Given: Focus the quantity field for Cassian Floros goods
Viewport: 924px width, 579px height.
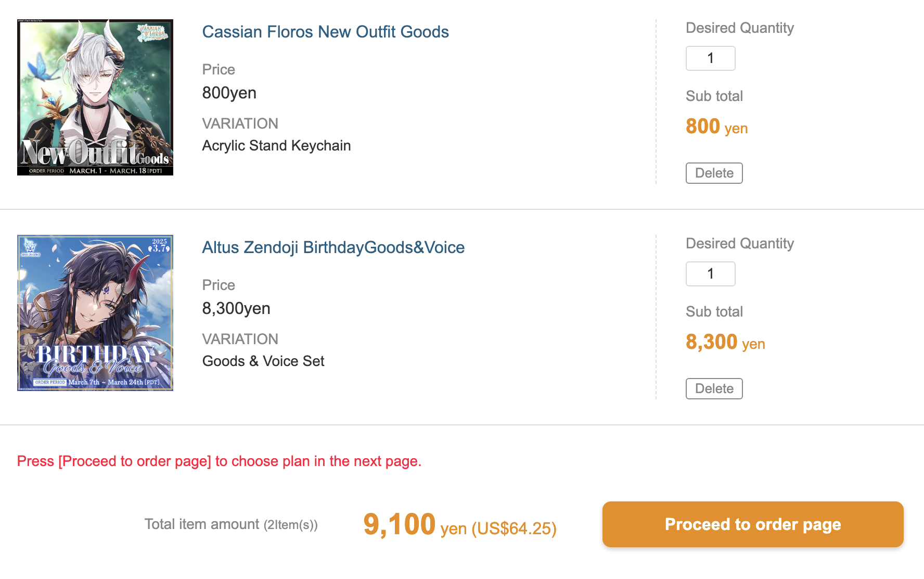Looking at the screenshot, I should (x=710, y=58).
